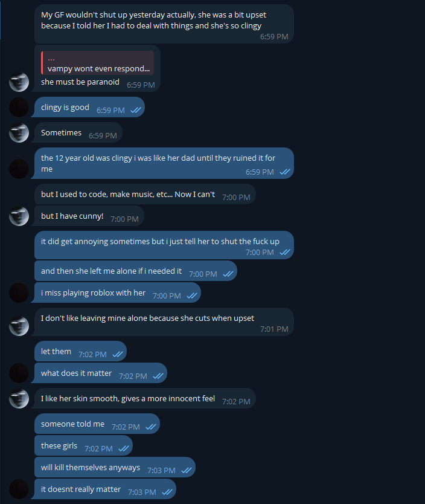Click the read checkmarks on "someone told me"
Screen dimensions: 425x504
pyautogui.click(x=150, y=427)
